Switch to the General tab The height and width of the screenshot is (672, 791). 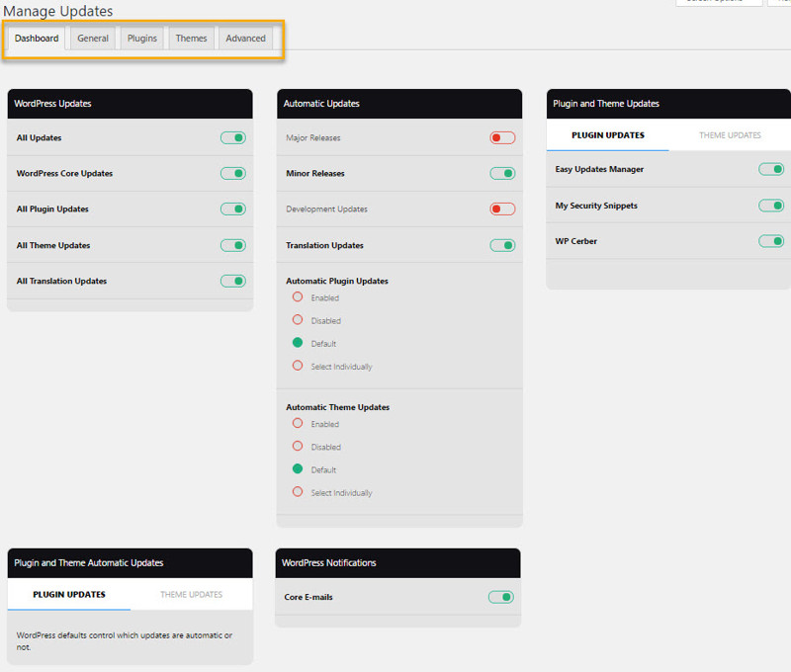[92, 38]
